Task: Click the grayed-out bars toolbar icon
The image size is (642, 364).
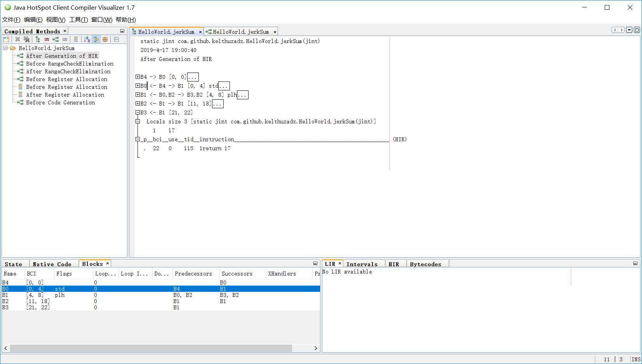Action: pos(65,39)
